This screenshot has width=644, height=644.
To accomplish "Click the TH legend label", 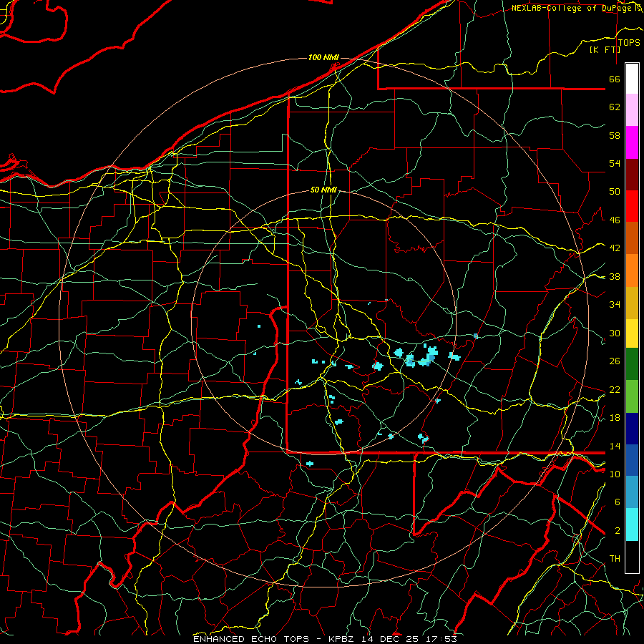I will 615,558.
